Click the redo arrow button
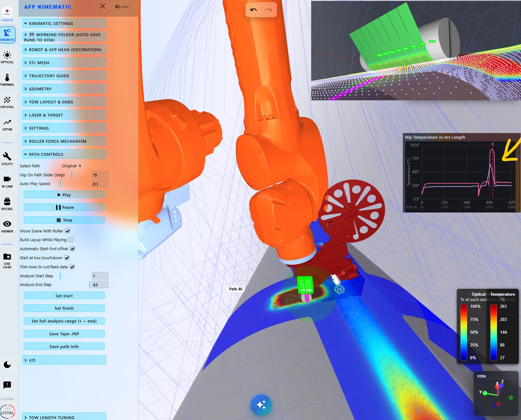 click(269, 10)
